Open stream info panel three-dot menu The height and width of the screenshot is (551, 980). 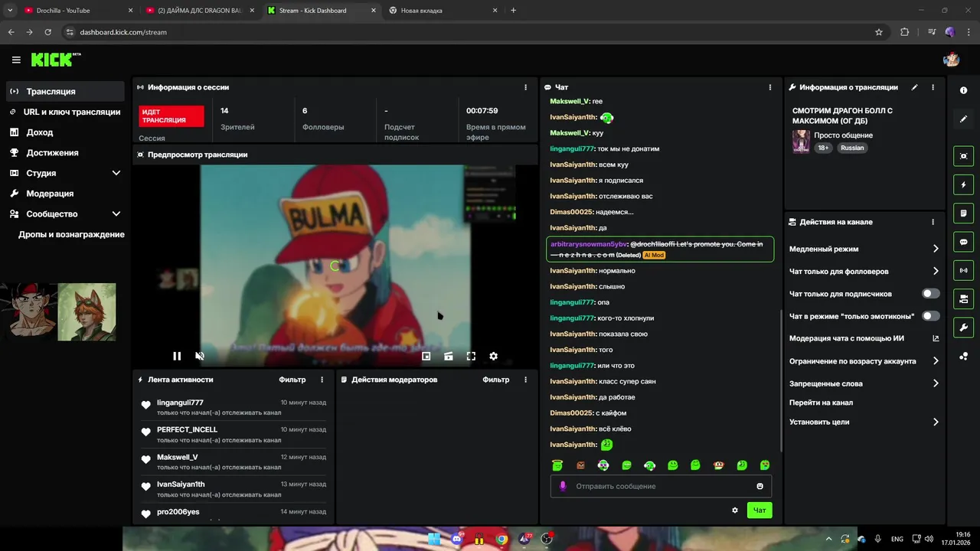tap(933, 87)
